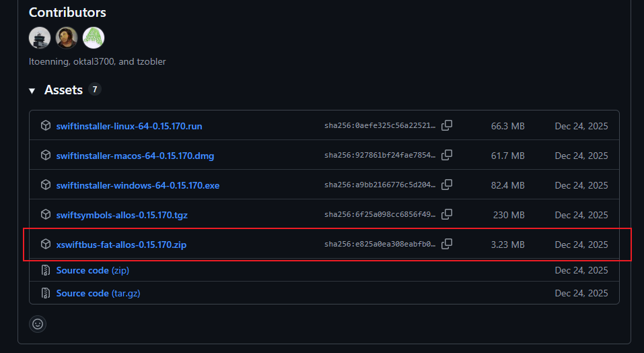Copy SHA256 hash of swiftsymbols tgz

point(447,214)
